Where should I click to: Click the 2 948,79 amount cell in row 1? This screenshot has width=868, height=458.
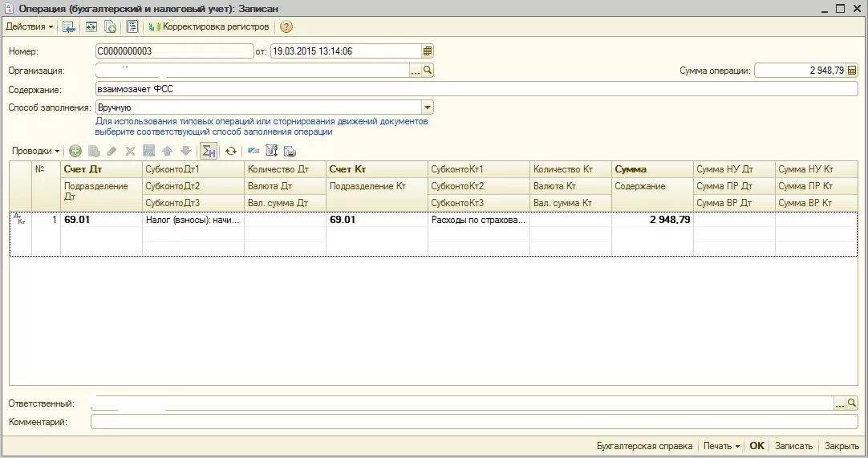point(652,219)
